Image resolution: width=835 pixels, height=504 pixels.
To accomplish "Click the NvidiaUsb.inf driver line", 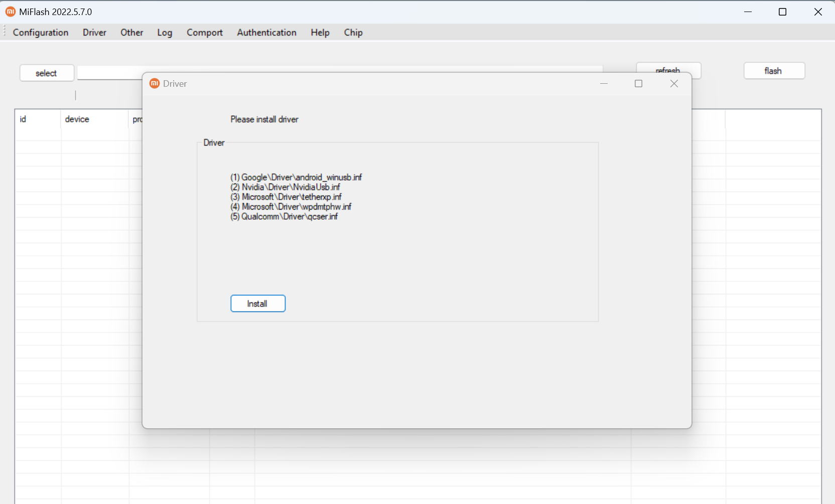I will pos(285,187).
